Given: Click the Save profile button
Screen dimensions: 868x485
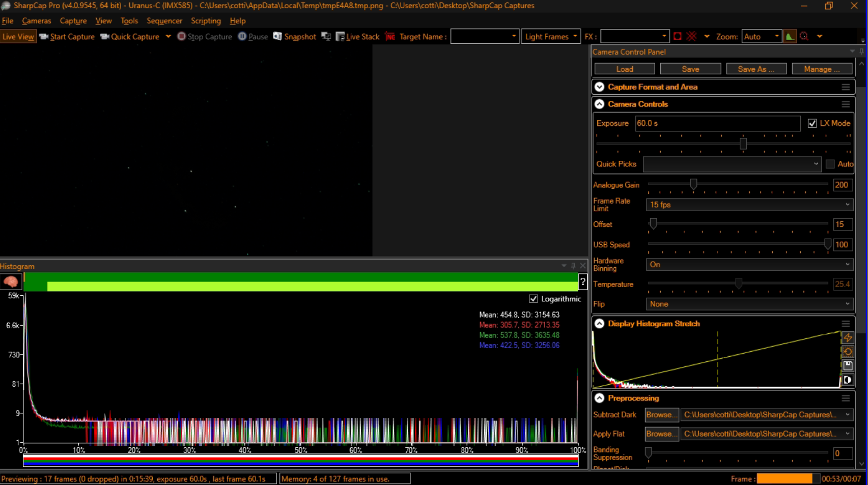Looking at the screenshot, I should (x=690, y=69).
